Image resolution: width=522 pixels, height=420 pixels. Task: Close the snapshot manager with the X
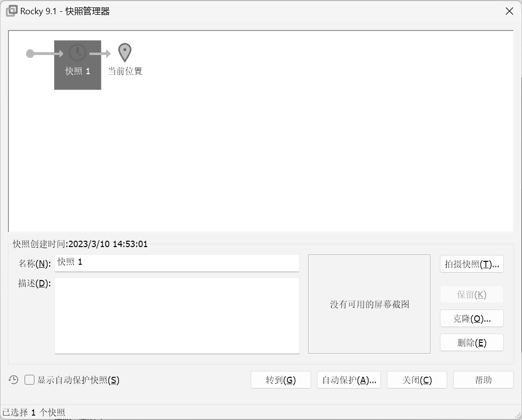pos(509,11)
